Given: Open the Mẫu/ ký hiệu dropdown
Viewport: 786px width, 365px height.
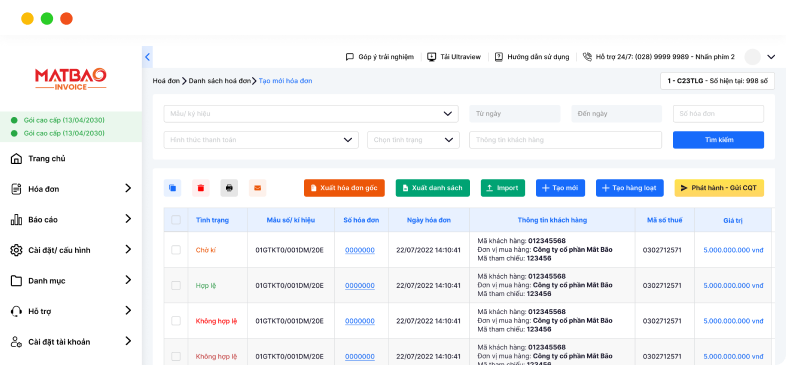Looking at the screenshot, I should tap(311, 114).
